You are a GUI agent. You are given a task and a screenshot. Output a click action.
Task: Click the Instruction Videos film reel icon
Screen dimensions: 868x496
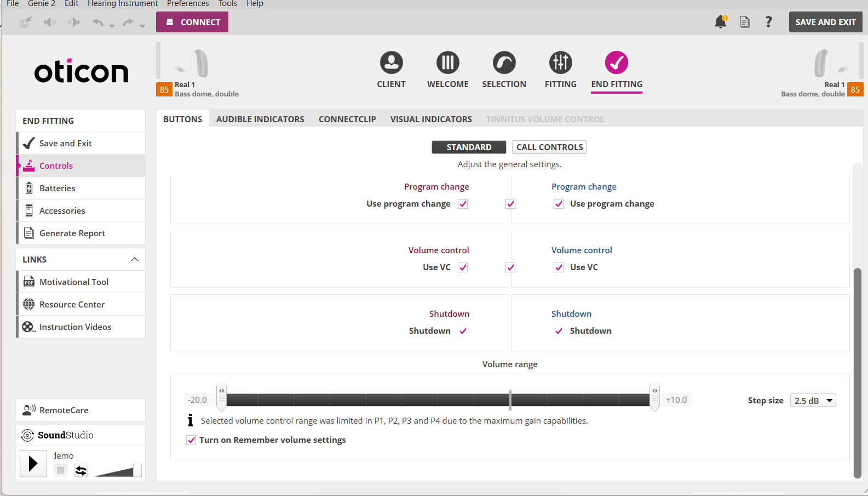28,327
